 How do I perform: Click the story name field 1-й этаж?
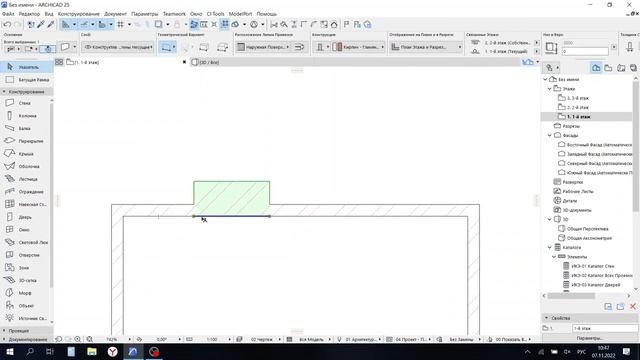click(x=604, y=328)
